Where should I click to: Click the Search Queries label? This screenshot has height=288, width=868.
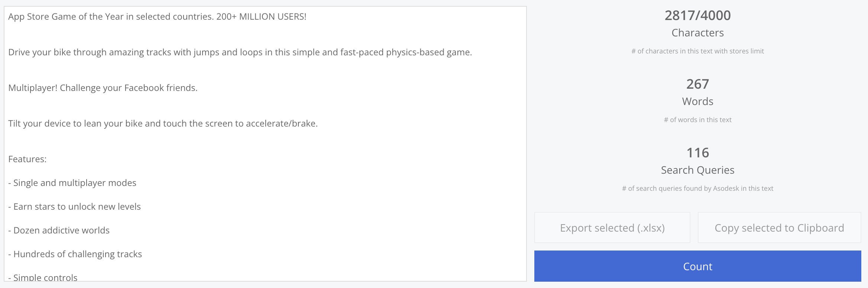click(697, 170)
